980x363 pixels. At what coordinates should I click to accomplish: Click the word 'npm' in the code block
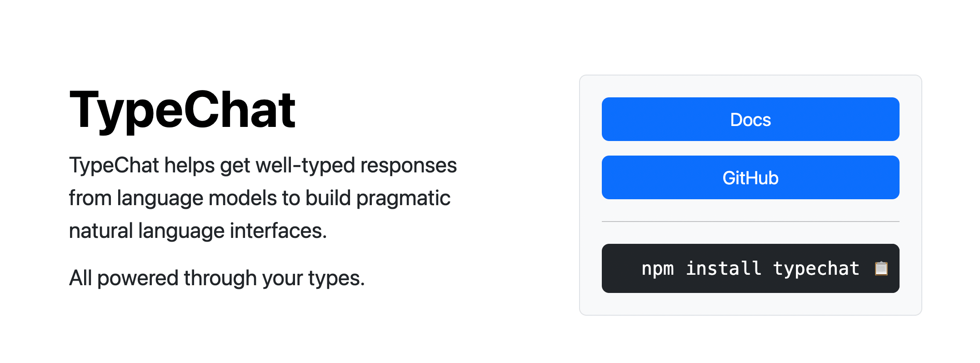point(657,269)
